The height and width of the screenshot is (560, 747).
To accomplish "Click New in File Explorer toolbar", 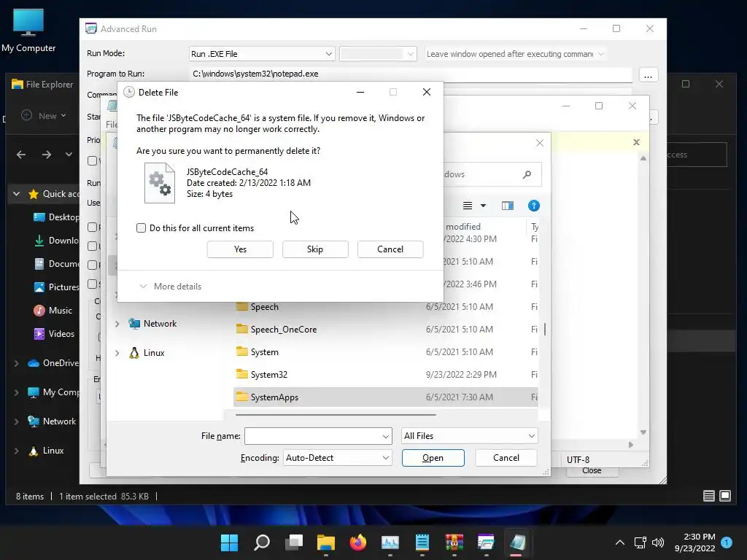I will point(44,116).
